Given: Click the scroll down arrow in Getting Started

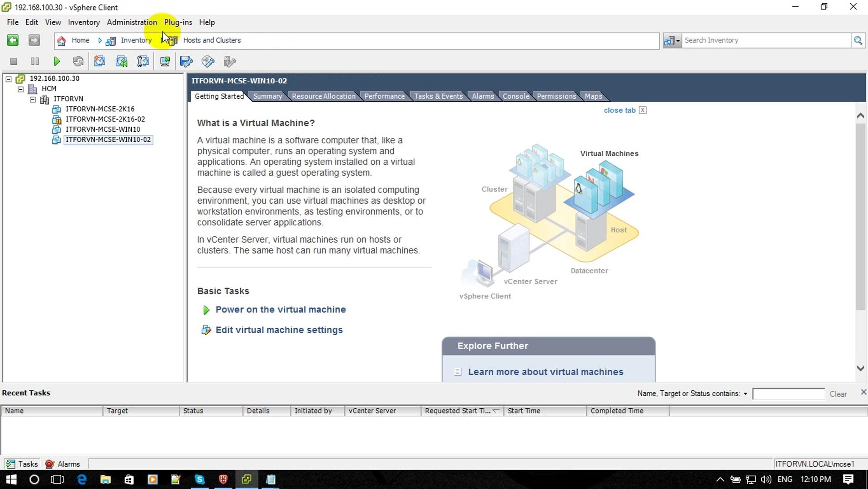Looking at the screenshot, I should click(861, 369).
